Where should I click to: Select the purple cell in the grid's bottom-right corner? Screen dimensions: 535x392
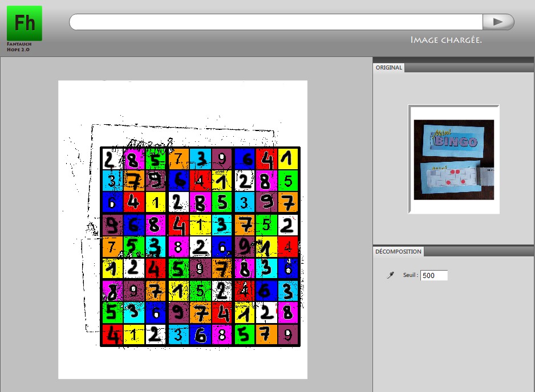pos(288,335)
